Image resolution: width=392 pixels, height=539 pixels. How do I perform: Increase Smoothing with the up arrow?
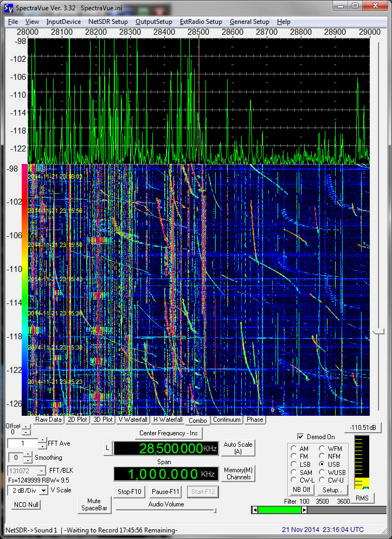coord(28,454)
